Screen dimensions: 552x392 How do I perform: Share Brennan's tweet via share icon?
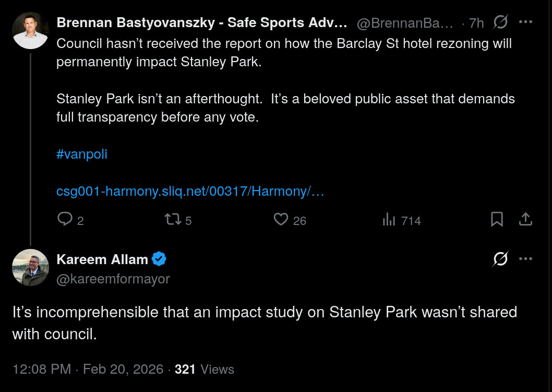[525, 219]
